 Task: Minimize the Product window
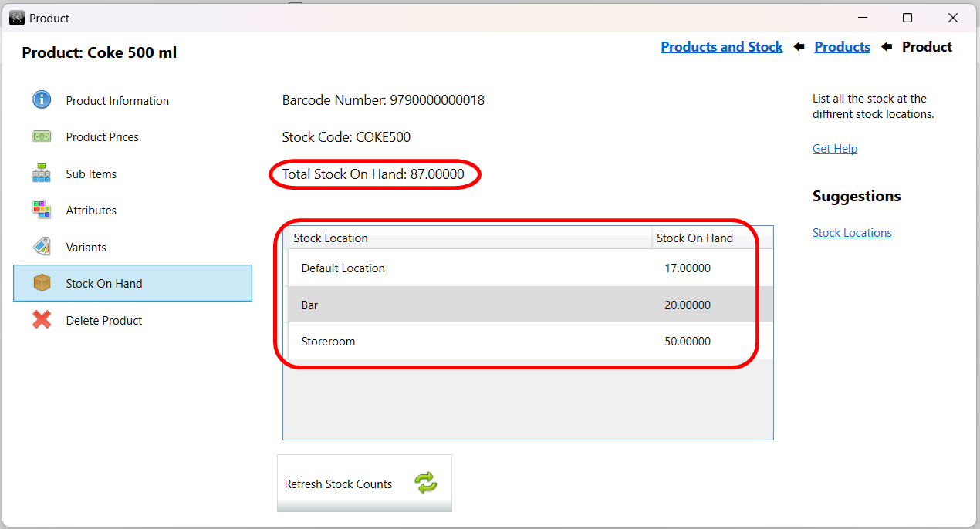click(x=862, y=18)
